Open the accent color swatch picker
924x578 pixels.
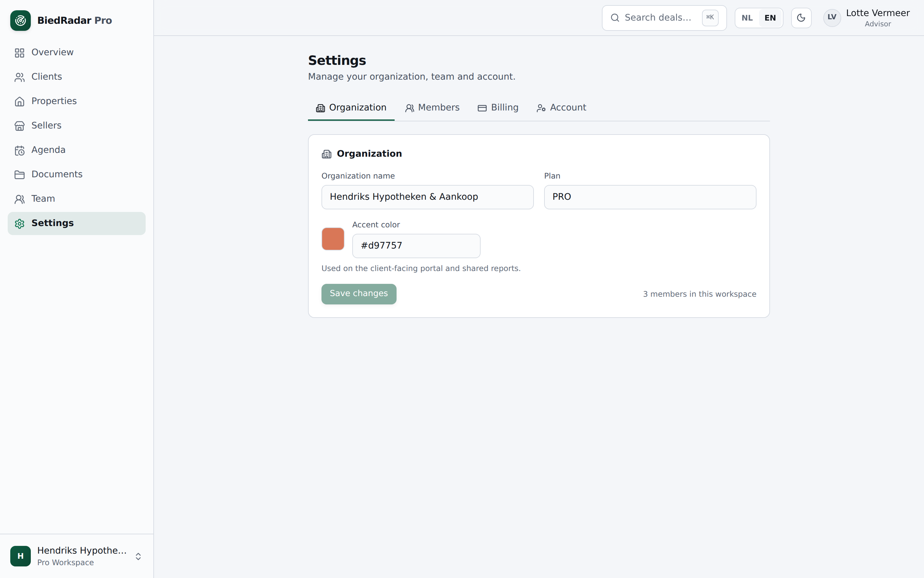333,239
